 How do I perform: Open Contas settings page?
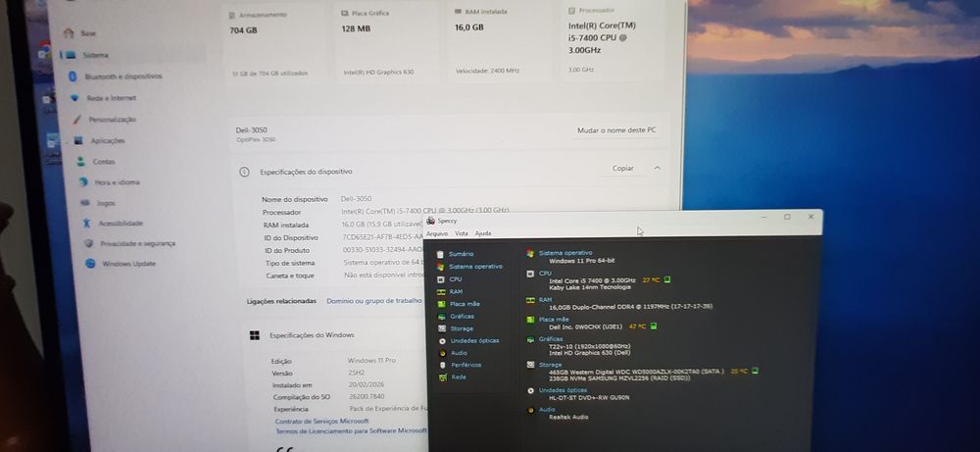pyautogui.click(x=104, y=162)
